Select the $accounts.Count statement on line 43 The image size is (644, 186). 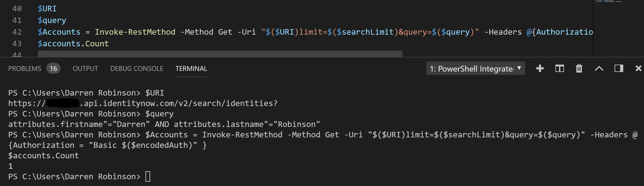tap(73, 43)
